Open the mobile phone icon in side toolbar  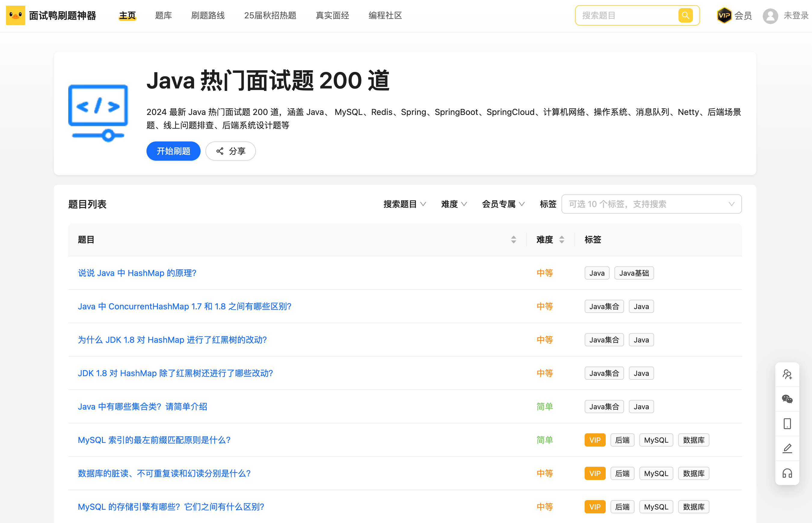pyautogui.click(x=787, y=423)
